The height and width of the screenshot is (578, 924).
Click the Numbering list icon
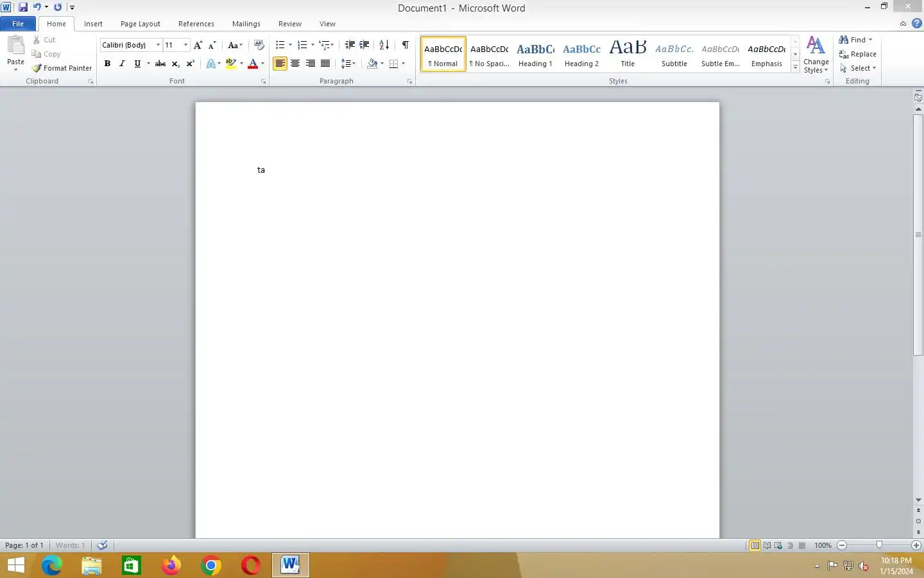click(x=302, y=45)
